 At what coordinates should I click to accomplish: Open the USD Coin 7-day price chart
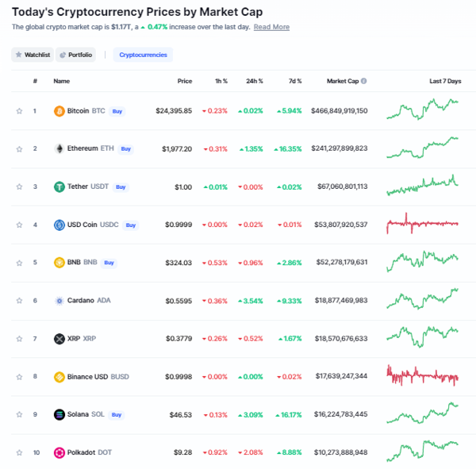pos(422,224)
